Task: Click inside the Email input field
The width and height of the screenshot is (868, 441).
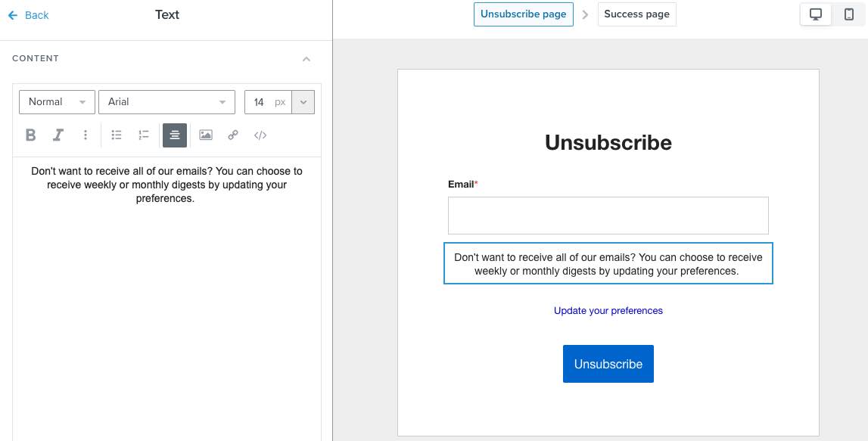Action: 608,216
